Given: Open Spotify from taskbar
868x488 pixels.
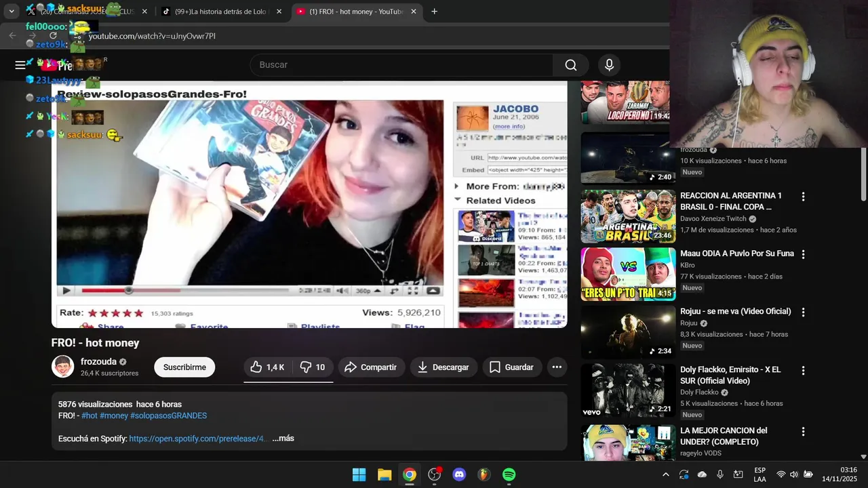Looking at the screenshot, I should tap(509, 474).
